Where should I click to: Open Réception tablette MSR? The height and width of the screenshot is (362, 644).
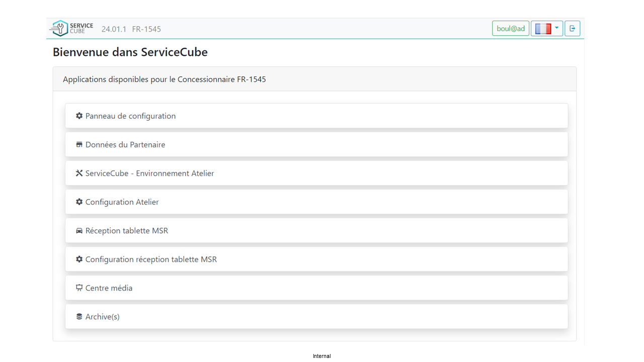coord(316,231)
